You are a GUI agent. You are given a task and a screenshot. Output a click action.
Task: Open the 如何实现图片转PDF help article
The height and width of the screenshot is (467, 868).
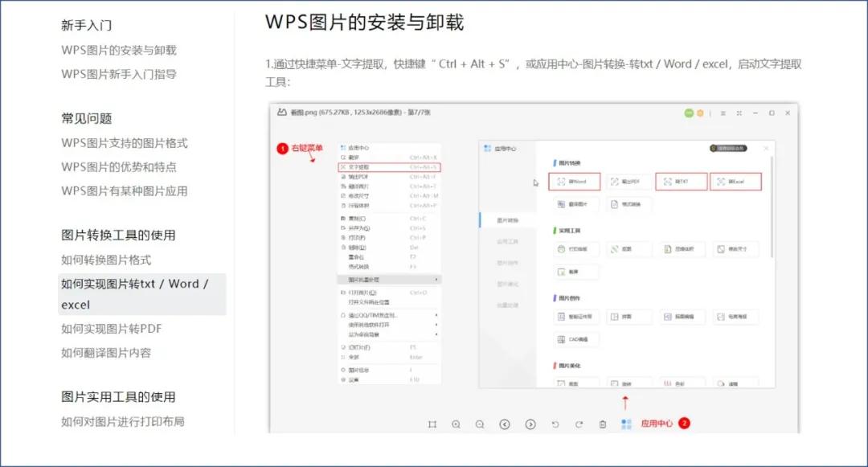(110, 329)
